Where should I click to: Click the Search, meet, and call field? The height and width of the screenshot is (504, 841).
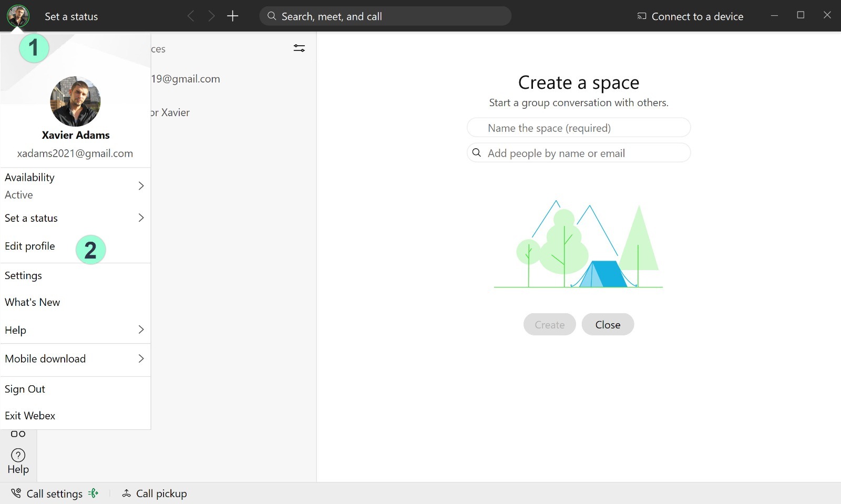(385, 16)
